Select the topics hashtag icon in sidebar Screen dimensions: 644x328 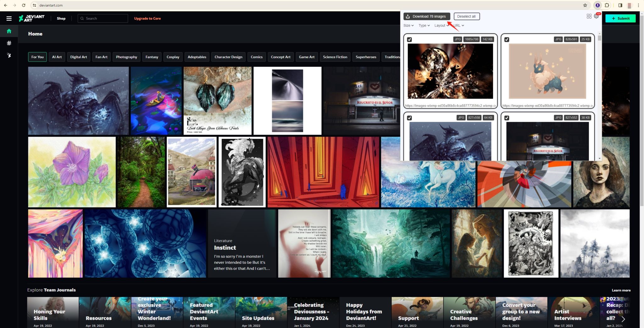point(9,43)
